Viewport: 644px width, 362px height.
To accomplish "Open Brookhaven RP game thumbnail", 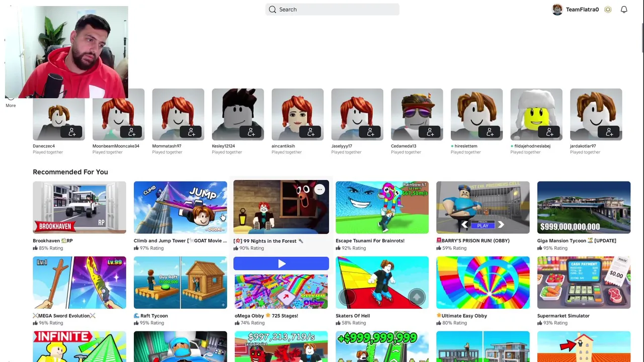I will pyautogui.click(x=79, y=207).
